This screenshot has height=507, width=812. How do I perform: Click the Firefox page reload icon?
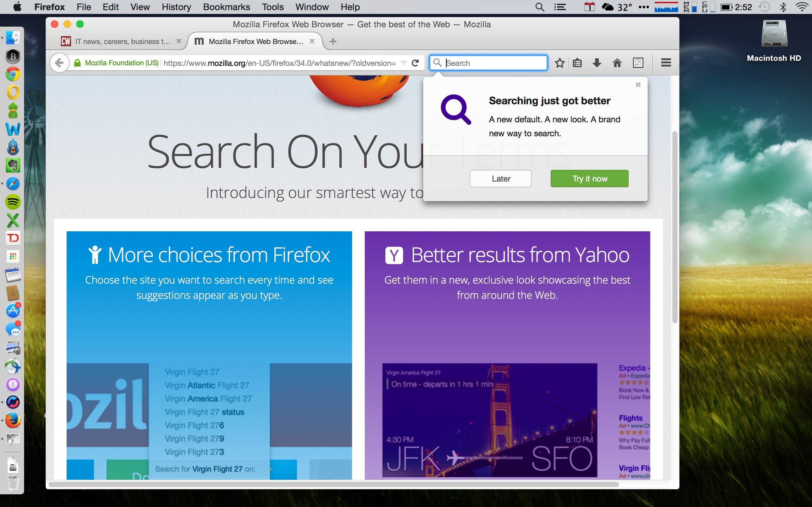tap(415, 62)
